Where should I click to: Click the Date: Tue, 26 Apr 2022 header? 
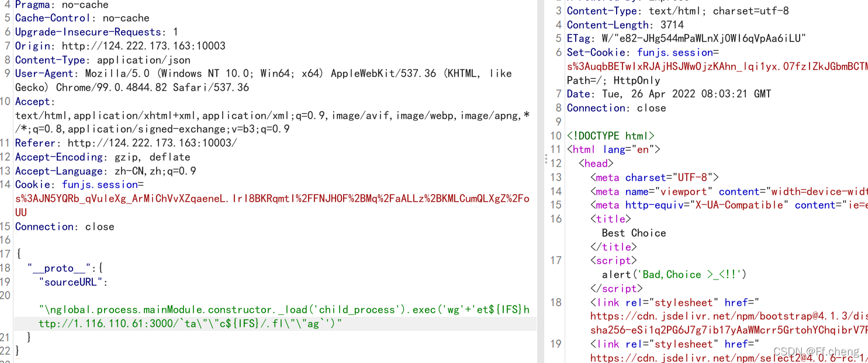(x=669, y=94)
